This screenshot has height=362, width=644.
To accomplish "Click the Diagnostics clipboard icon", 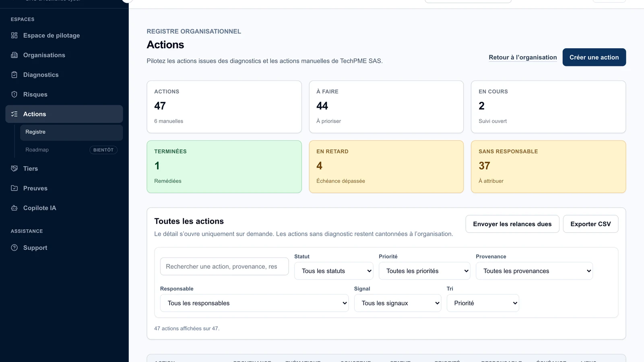I will point(14,75).
